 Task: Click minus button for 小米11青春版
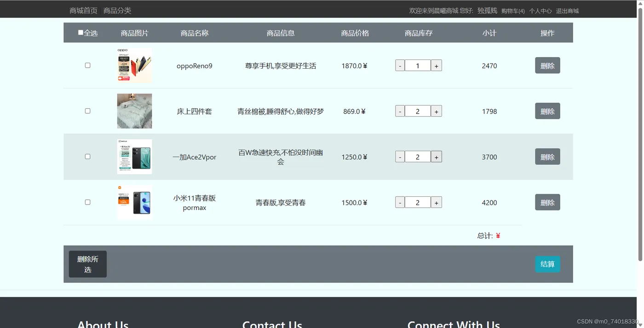point(400,202)
